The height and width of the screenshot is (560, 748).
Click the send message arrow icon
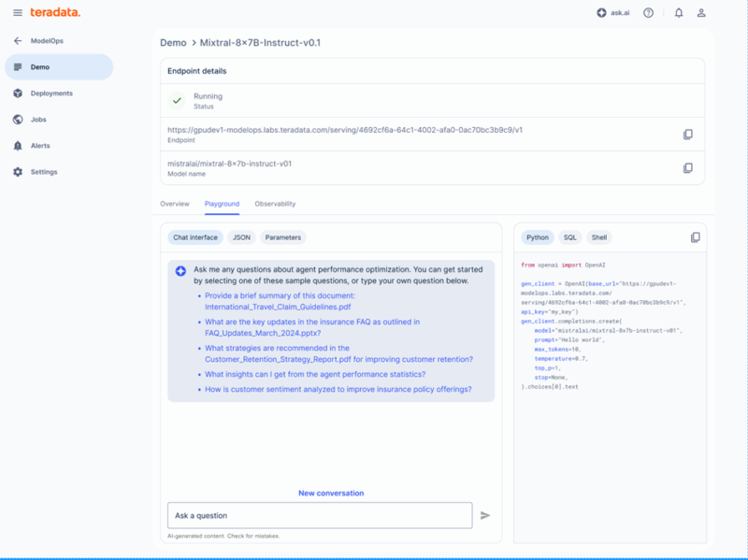point(485,515)
